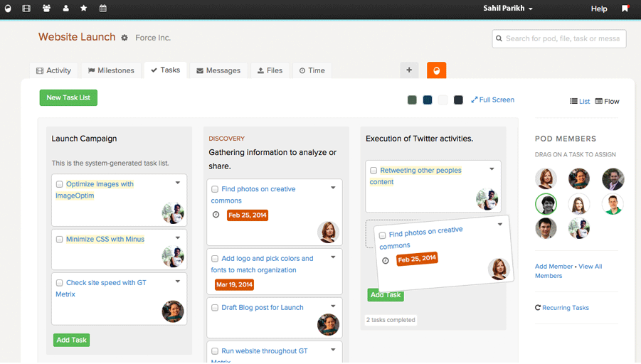Click Add Task under Launch Campaign

click(x=72, y=340)
